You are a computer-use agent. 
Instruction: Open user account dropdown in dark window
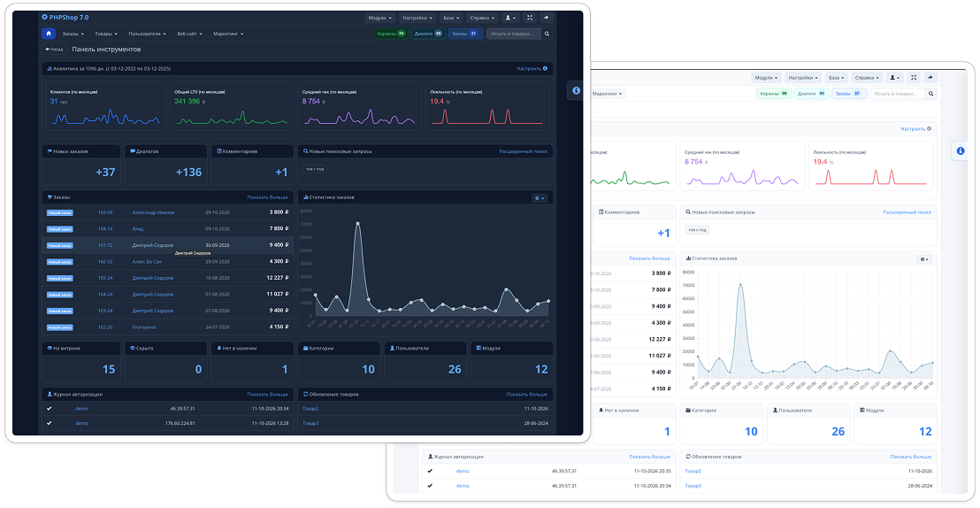click(x=510, y=18)
